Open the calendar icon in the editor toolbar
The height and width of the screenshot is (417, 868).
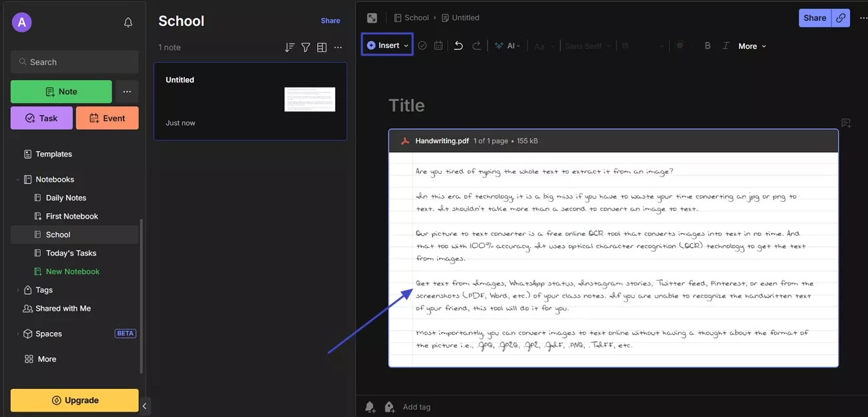(x=438, y=45)
